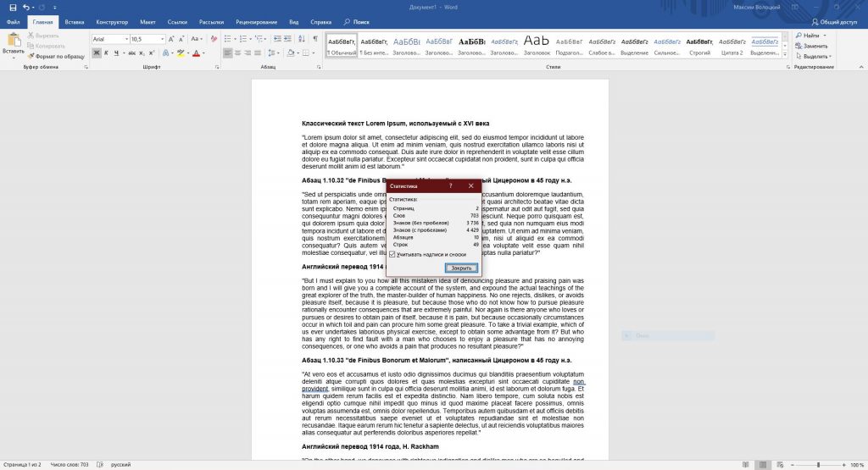868x470 pixels.
Task: Open the Change Case (Aa) dropdown
Action: click(x=196, y=39)
